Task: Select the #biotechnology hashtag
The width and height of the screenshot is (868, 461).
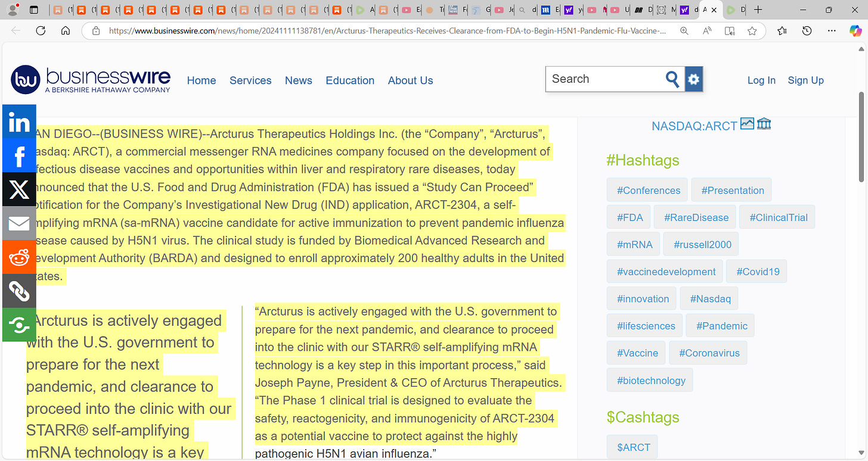Action: tap(651, 381)
